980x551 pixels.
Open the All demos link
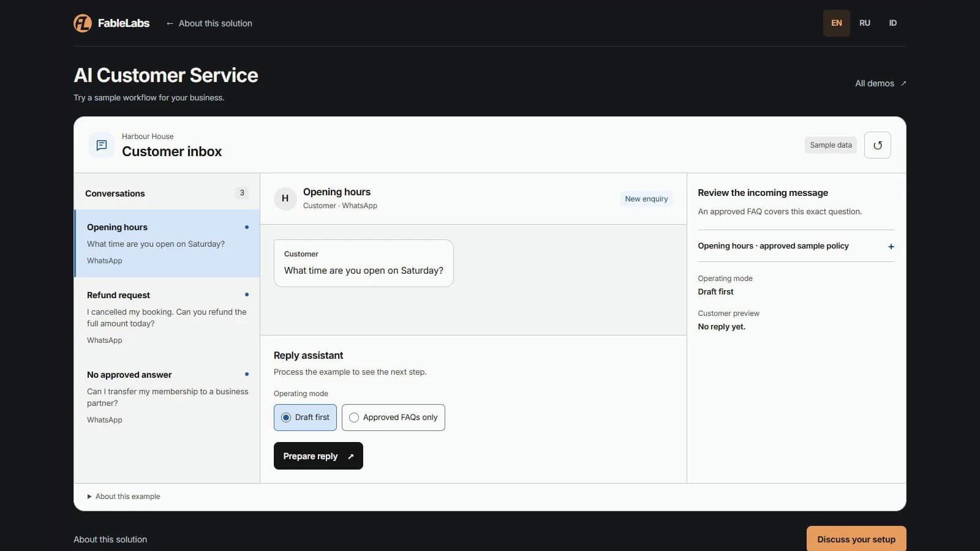pos(881,83)
